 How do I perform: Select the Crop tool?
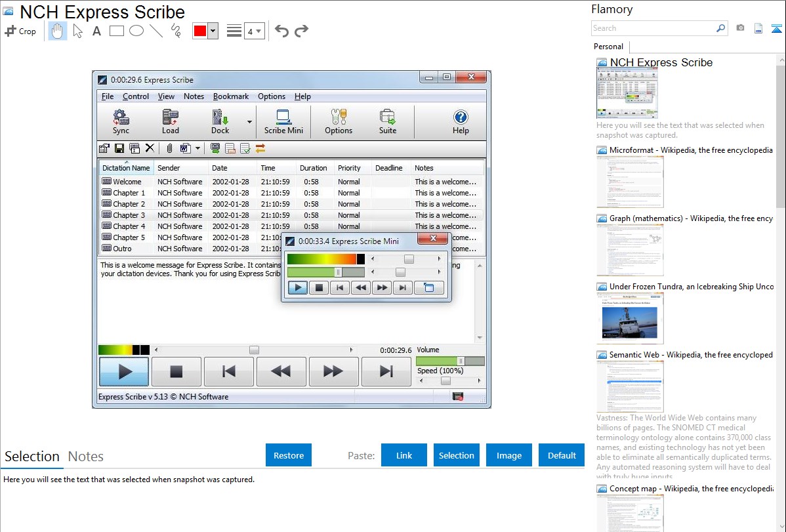20,31
